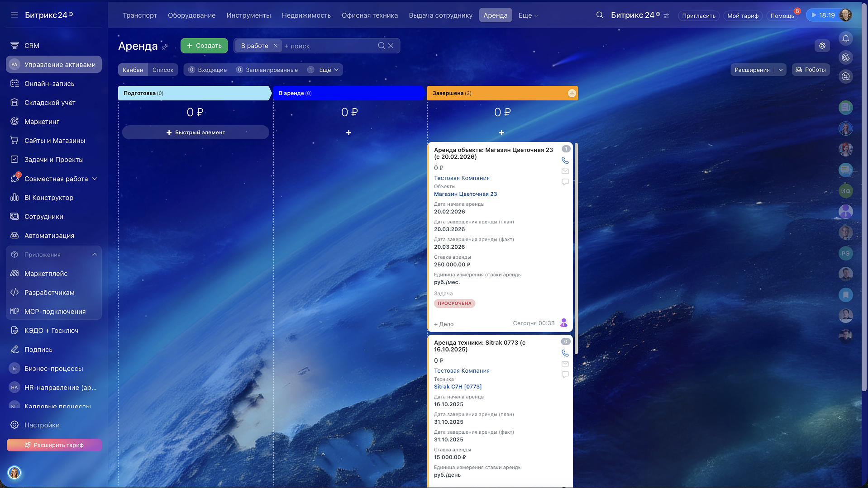Collapse the Приложения section
The width and height of the screenshot is (868, 488).
pyautogui.click(x=95, y=254)
